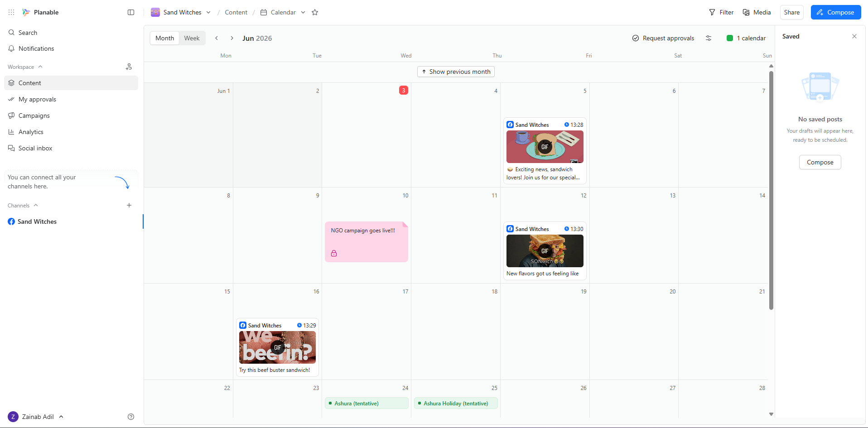Click Jun 2026 month label
This screenshot has width=868, height=428.
tap(257, 38)
